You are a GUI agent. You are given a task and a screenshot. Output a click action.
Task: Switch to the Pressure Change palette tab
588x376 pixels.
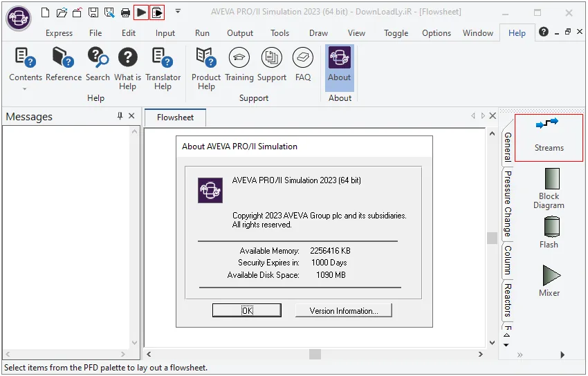pos(507,204)
